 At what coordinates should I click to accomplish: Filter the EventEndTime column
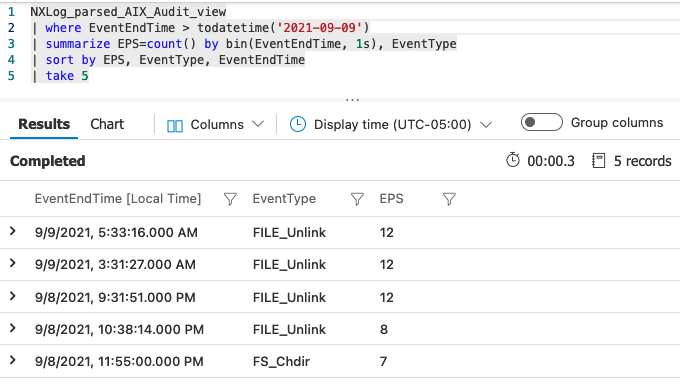(230, 199)
